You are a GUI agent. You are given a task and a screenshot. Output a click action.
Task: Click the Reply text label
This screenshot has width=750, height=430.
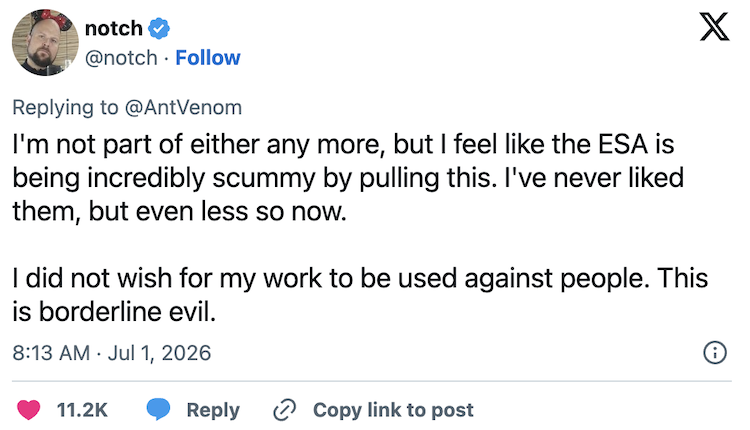tap(213, 410)
